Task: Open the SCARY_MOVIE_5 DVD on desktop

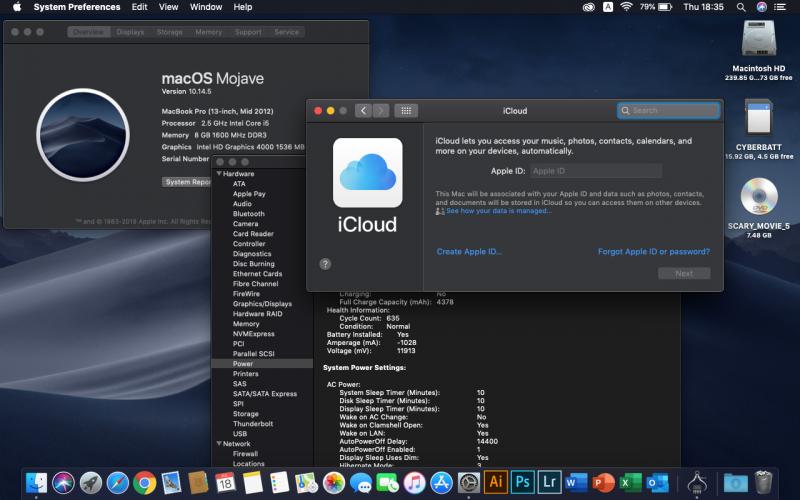Action: click(x=759, y=197)
